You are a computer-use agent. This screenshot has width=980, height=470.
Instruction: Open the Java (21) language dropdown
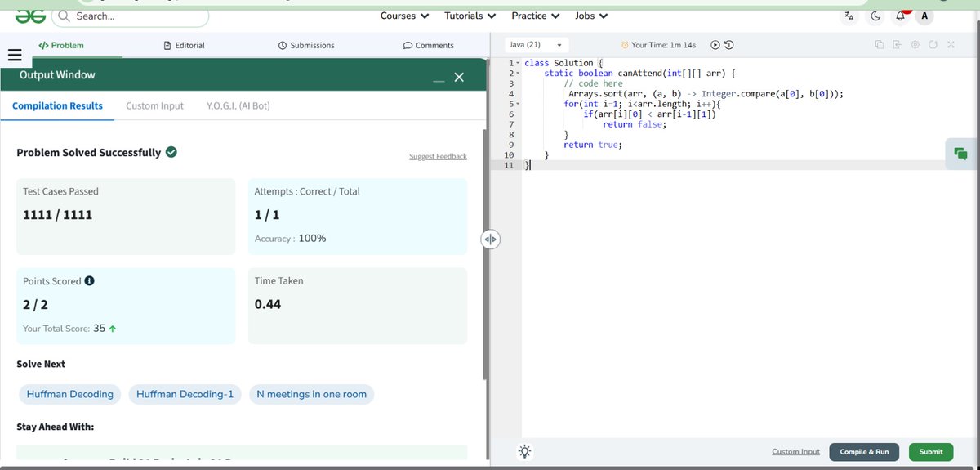(536, 45)
